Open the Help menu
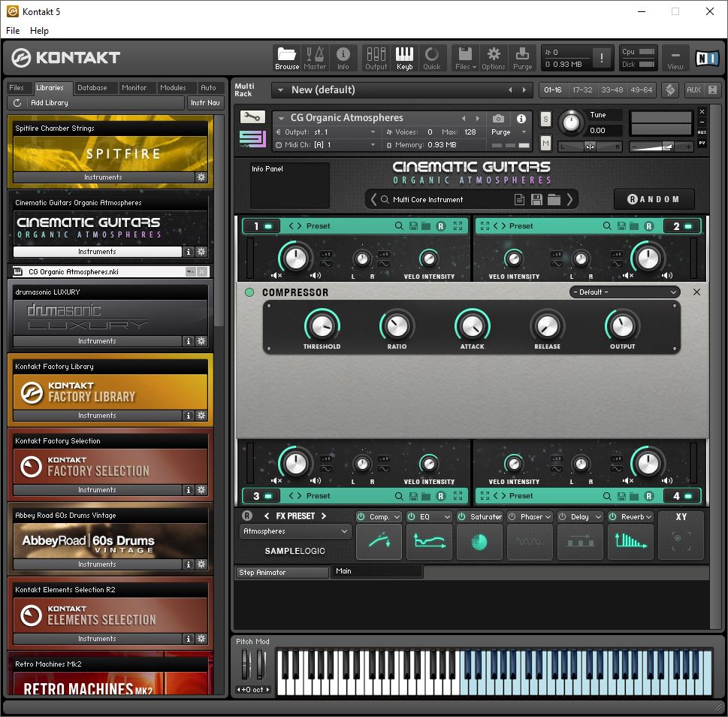The image size is (728, 717). pyautogui.click(x=39, y=31)
